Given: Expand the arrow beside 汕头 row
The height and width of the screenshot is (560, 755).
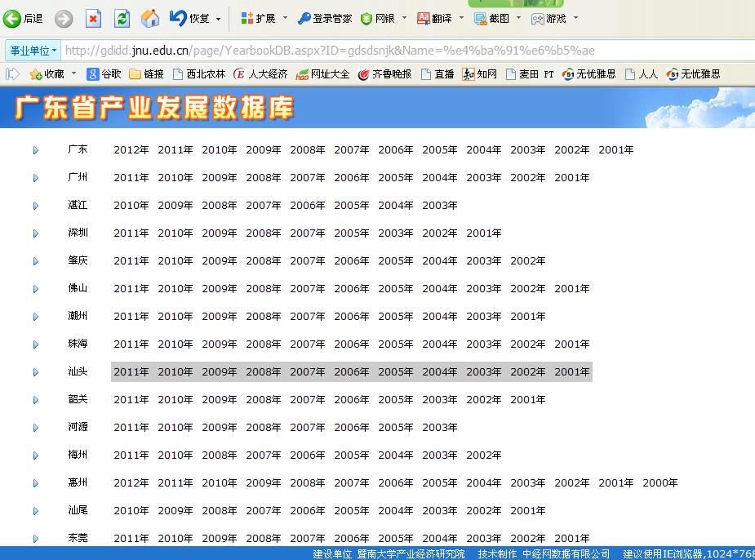Looking at the screenshot, I should 36,372.
